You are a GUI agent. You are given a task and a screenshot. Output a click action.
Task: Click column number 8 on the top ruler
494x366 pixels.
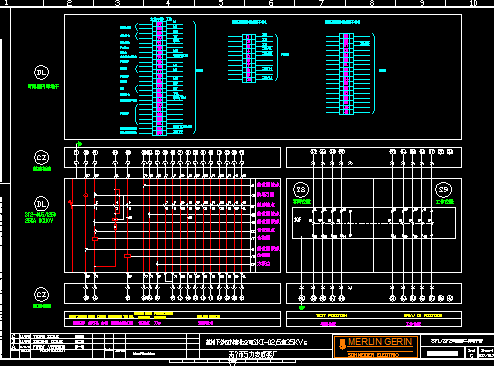372,3
